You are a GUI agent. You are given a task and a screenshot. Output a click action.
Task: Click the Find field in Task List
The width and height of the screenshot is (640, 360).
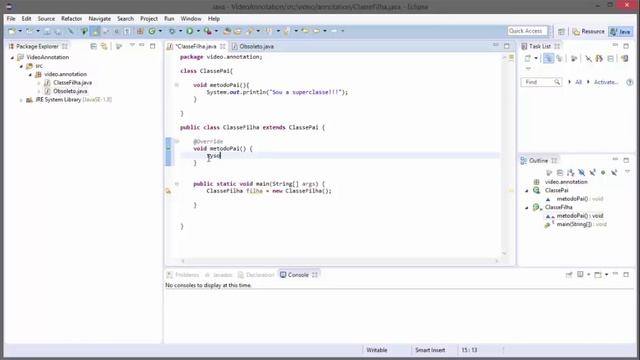(541, 82)
